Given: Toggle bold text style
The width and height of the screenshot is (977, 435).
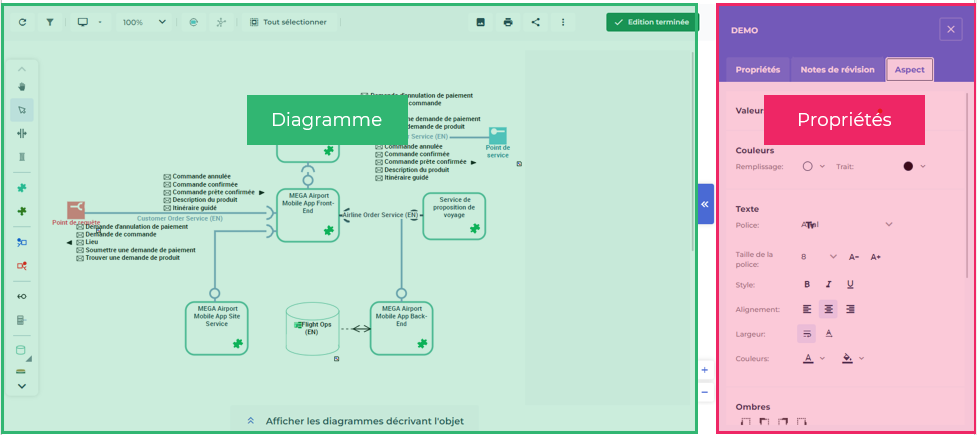Looking at the screenshot, I should coord(807,284).
